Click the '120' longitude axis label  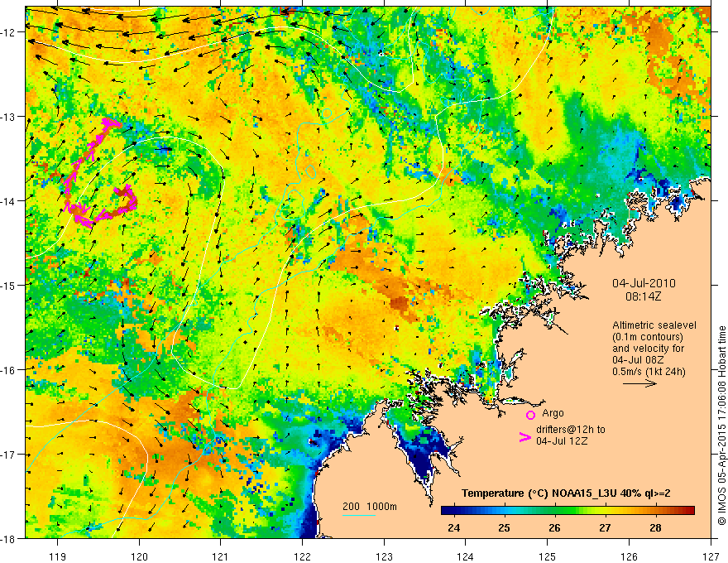(139, 556)
